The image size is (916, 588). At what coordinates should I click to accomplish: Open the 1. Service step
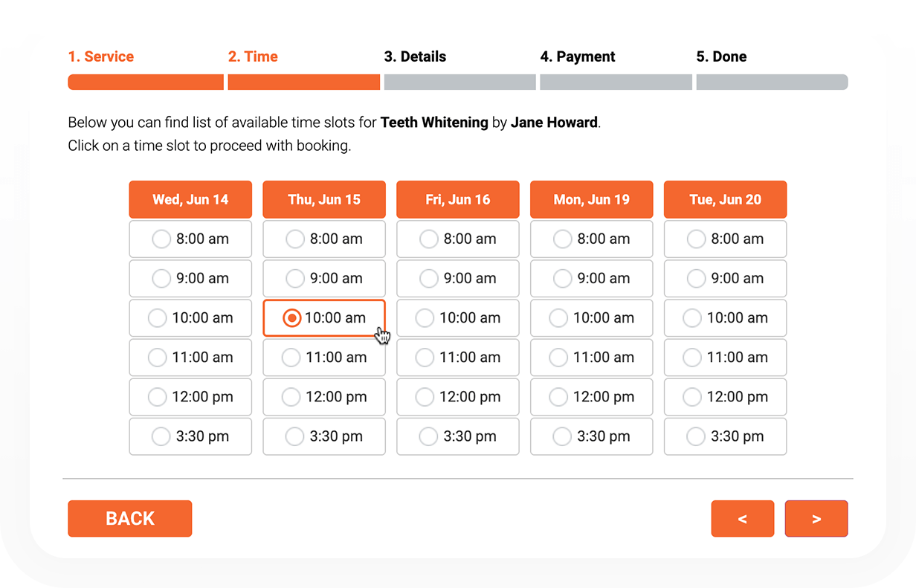(x=101, y=56)
